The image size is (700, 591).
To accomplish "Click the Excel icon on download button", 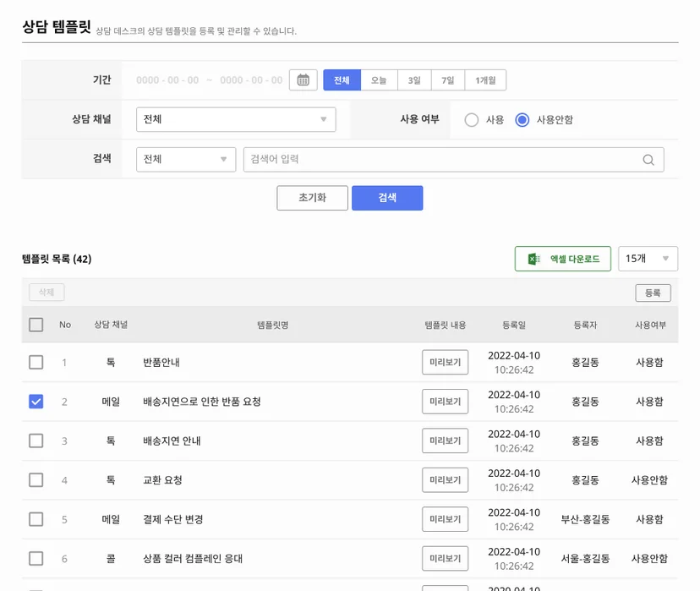I will [x=533, y=259].
